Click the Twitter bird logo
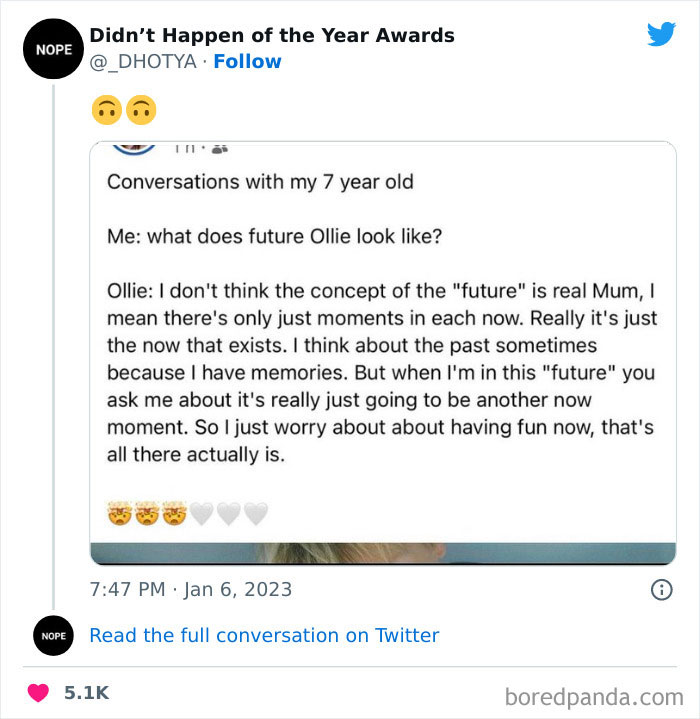 coord(661,34)
